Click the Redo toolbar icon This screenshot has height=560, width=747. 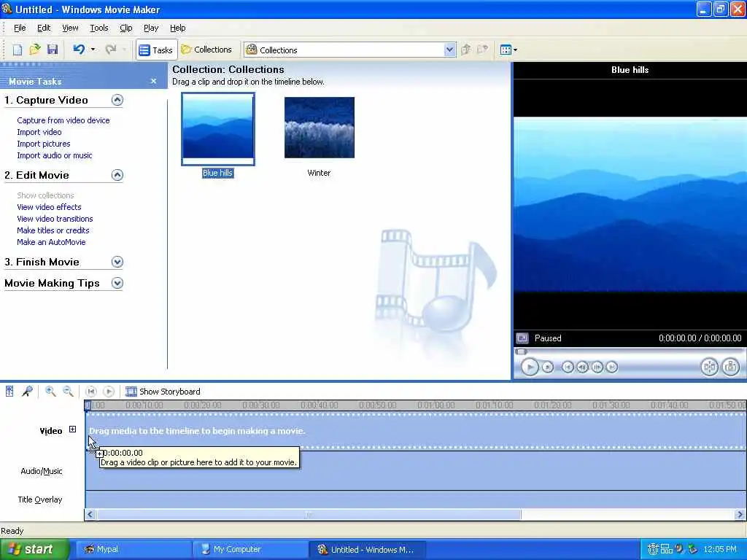[111, 50]
